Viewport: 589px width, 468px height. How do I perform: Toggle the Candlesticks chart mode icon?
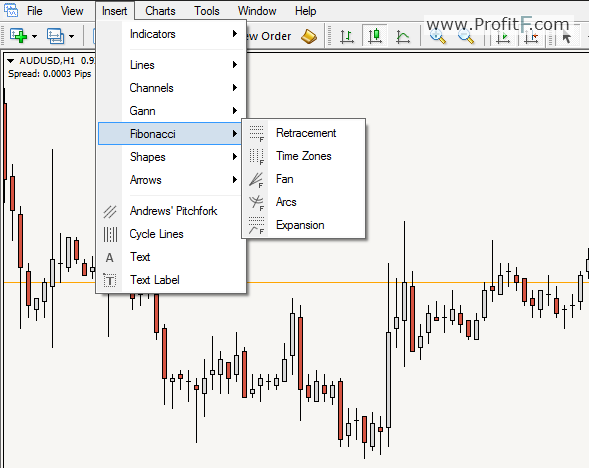375,36
